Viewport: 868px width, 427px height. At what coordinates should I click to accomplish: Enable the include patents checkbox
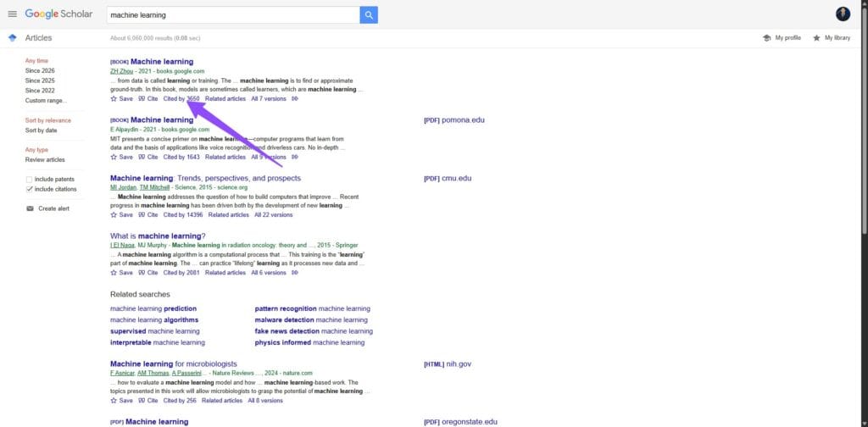point(30,180)
